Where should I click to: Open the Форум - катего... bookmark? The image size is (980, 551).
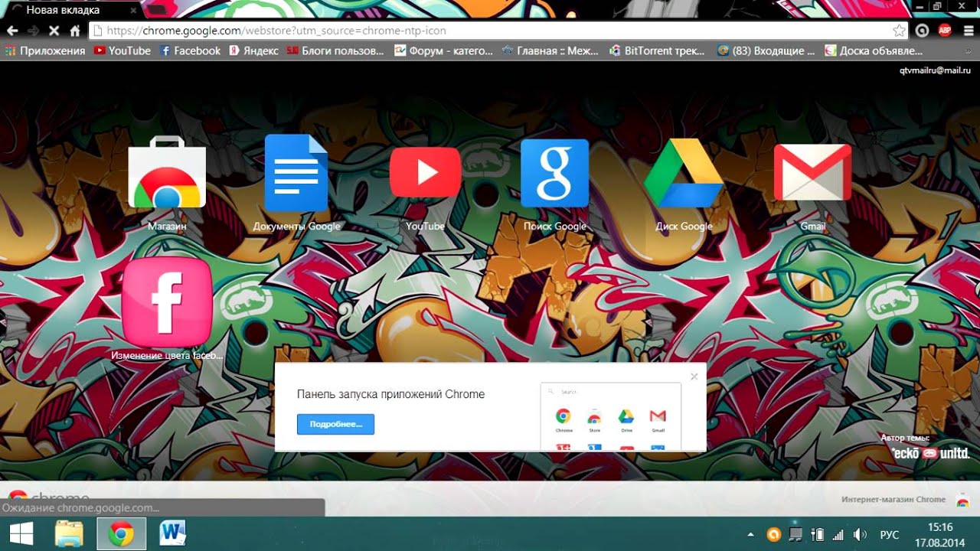(444, 51)
